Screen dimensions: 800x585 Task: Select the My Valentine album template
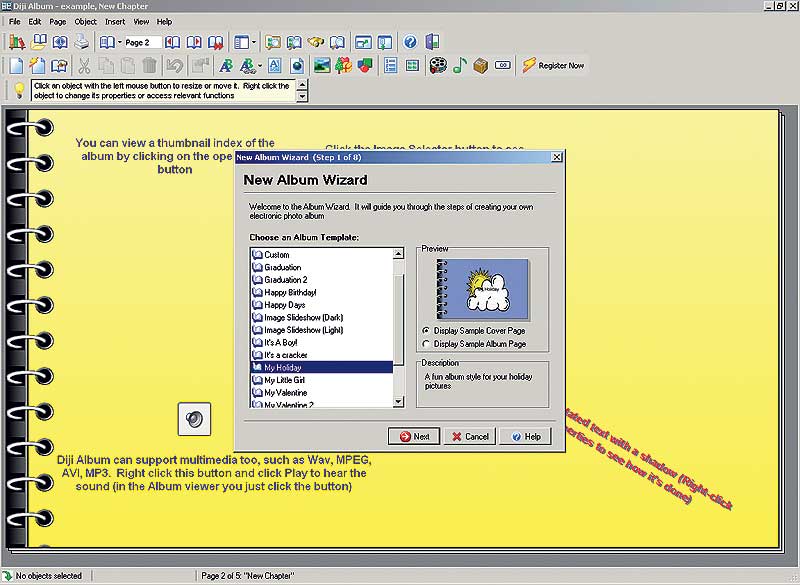click(x=322, y=393)
